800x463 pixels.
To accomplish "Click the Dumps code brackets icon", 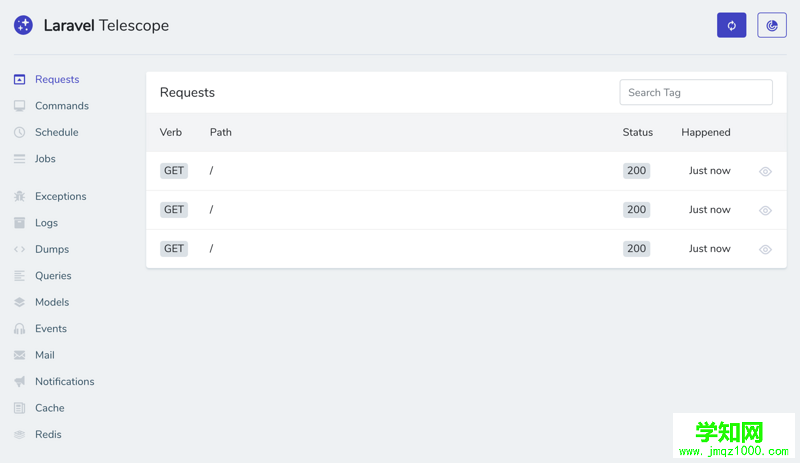I will pos(19,249).
